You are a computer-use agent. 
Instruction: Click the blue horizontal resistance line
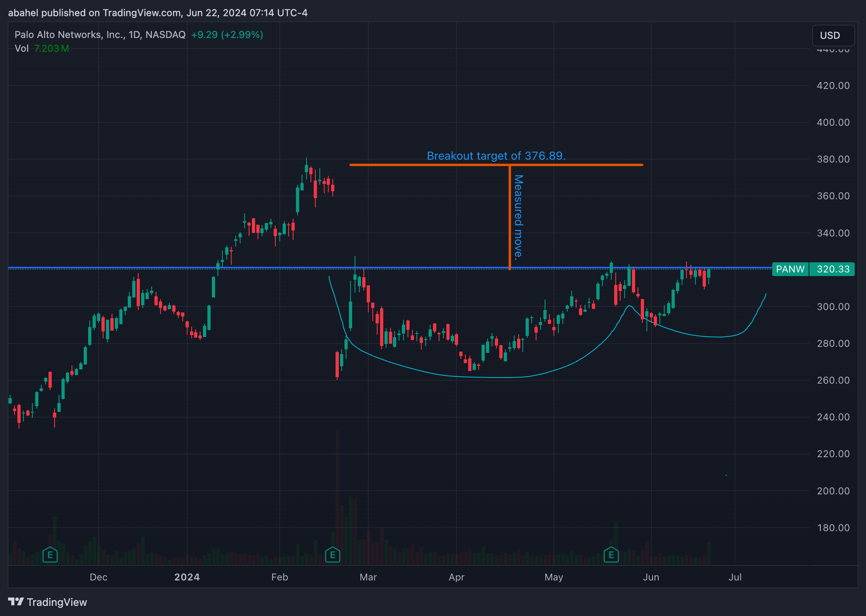pyautogui.click(x=390, y=268)
